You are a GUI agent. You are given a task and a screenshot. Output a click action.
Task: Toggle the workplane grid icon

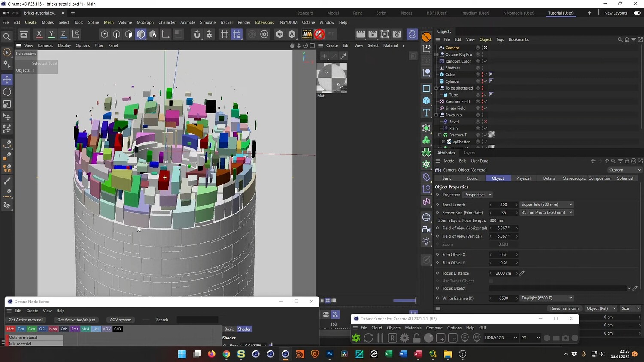(225, 34)
